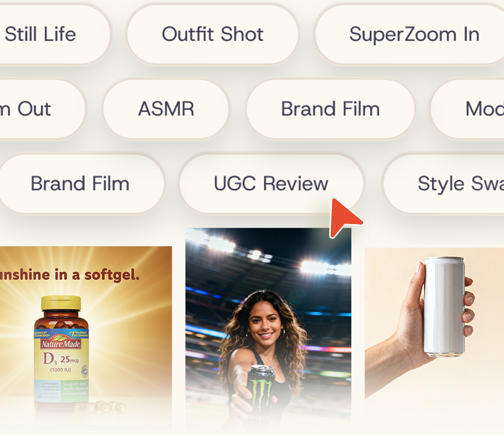Click the 'sunshine in a softgel' headline
The width and height of the screenshot is (504, 435).
70,275
